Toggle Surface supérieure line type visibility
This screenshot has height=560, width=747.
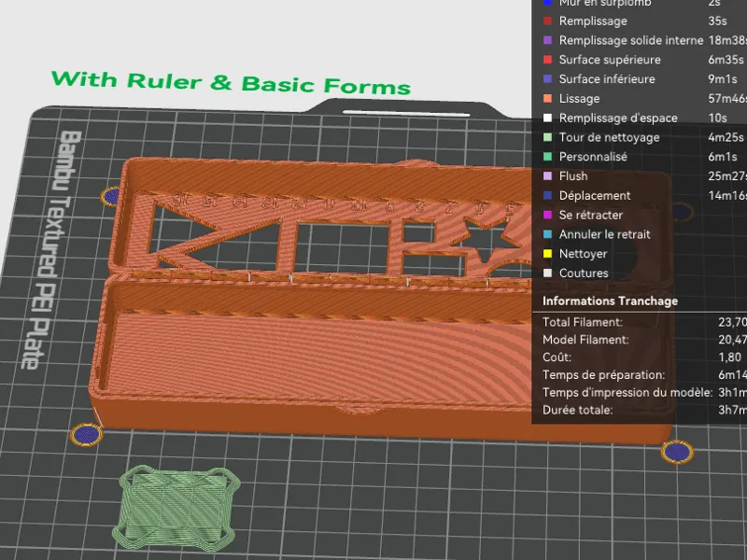pyautogui.click(x=640, y=60)
